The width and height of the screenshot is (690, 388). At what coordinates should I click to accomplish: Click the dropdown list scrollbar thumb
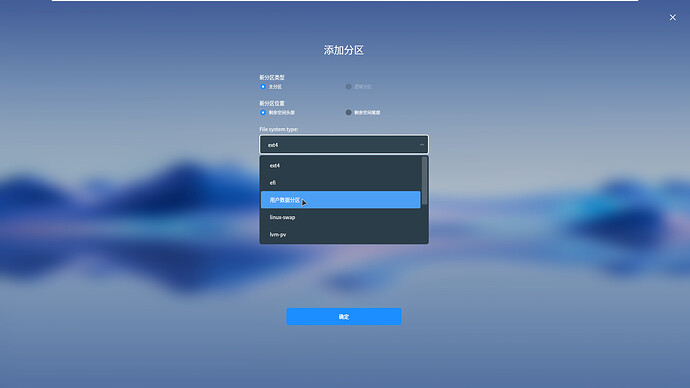pos(424,181)
